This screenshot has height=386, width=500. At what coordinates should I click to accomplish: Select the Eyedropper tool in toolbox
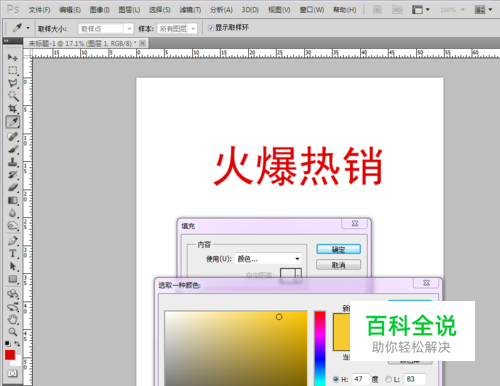click(x=13, y=122)
